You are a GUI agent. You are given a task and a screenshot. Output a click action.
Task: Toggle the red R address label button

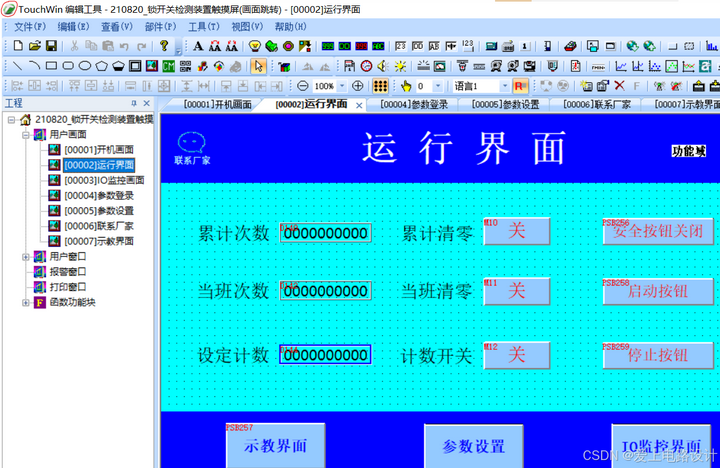pyautogui.click(x=520, y=86)
